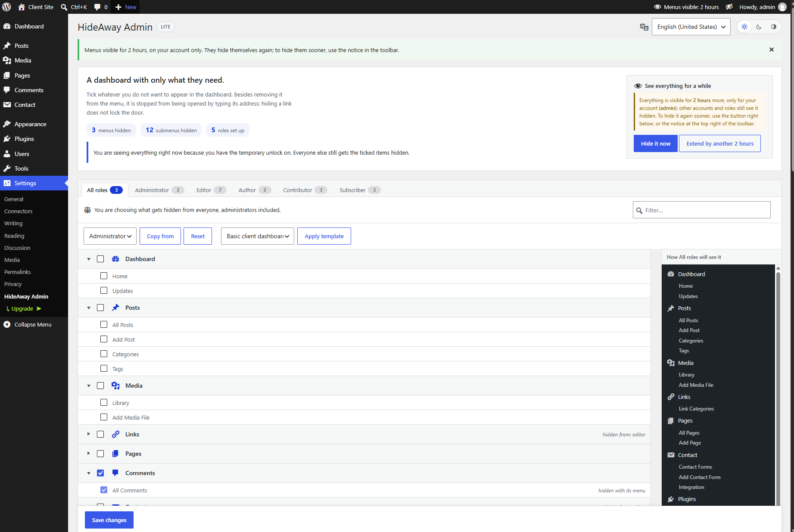The width and height of the screenshot is (794, 532).
Task: Switch to dark theme moon icon
Action: (759, 27)
